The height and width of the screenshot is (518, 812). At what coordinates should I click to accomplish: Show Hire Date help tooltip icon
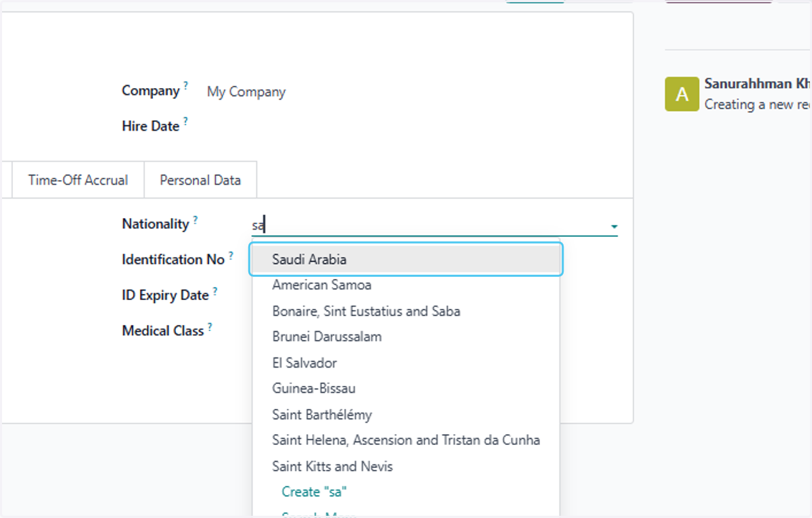click(185, 121)
